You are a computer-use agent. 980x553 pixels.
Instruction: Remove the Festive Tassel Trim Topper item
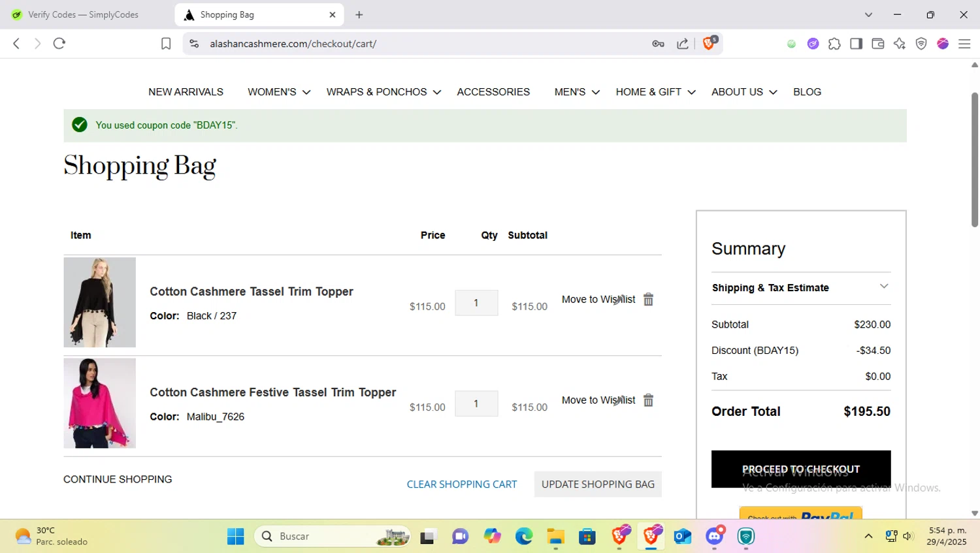pos(648,400)
